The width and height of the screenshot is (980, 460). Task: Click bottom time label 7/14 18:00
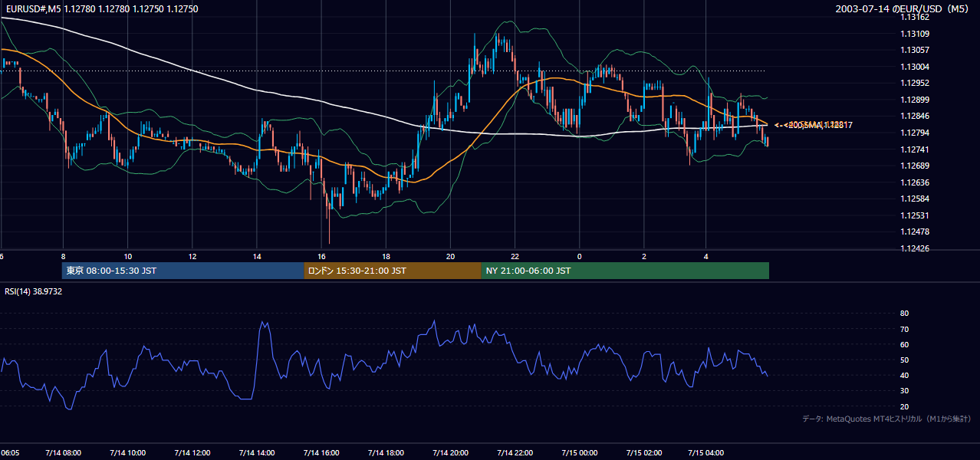click(386, 452)
